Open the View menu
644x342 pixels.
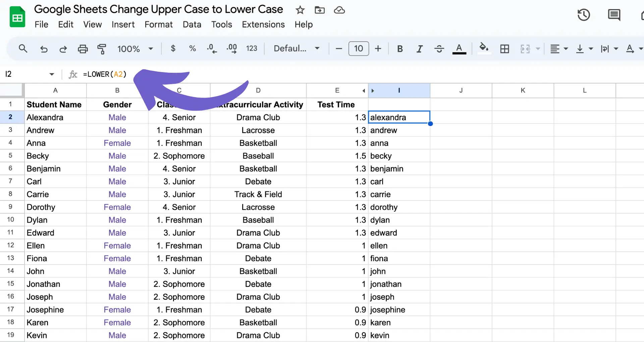(x=93, y=24)
